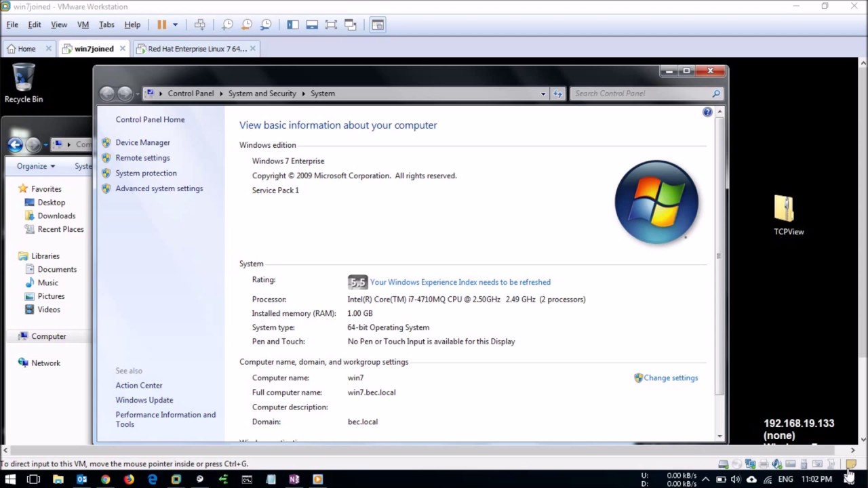The image size is (868, 488).
Task: Close the Red Hat Enterprise Linux tab
Action: tap(253, 49)
